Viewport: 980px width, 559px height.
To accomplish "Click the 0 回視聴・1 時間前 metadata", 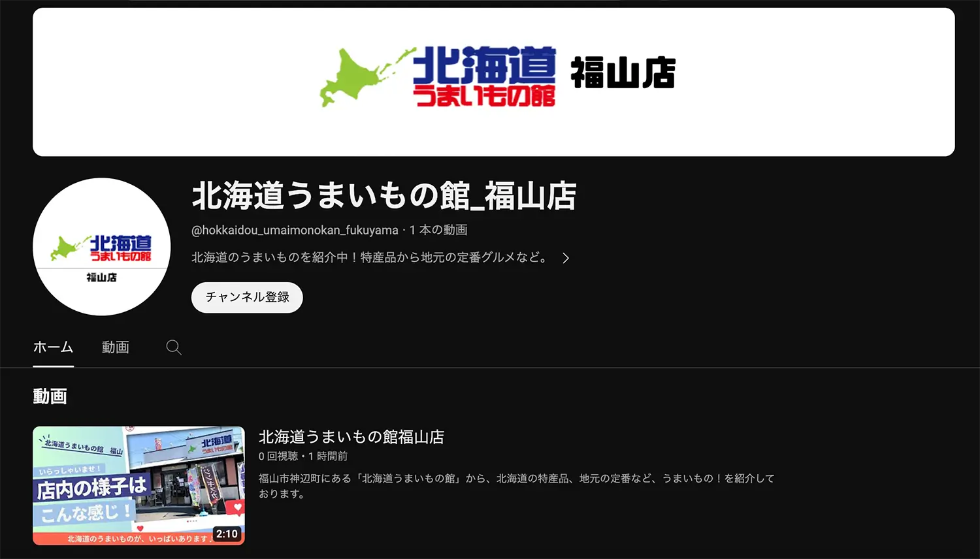I will point(303,456).
